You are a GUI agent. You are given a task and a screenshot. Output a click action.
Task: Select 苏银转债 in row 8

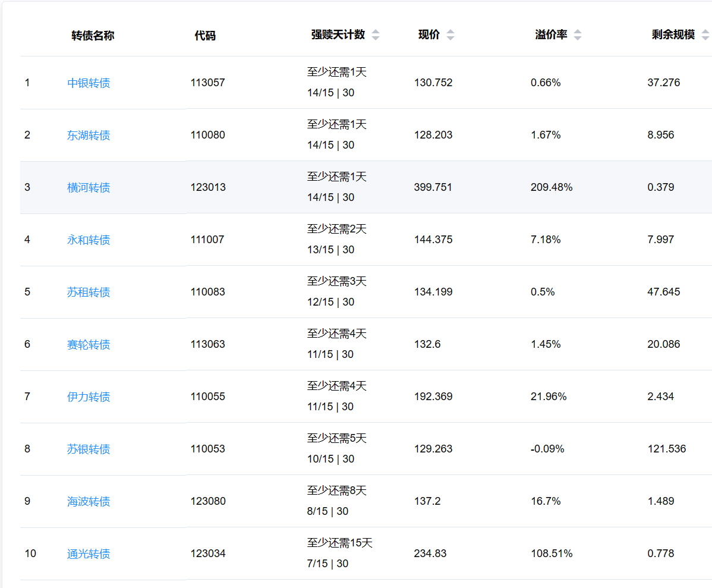click(89, 449)
